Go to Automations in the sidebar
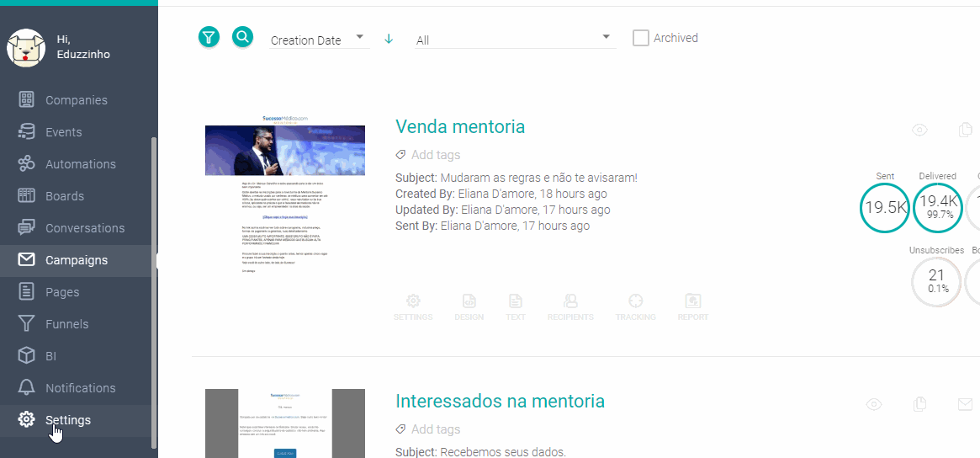The width and height of the screenshot is (980, 458). (80, 164)
